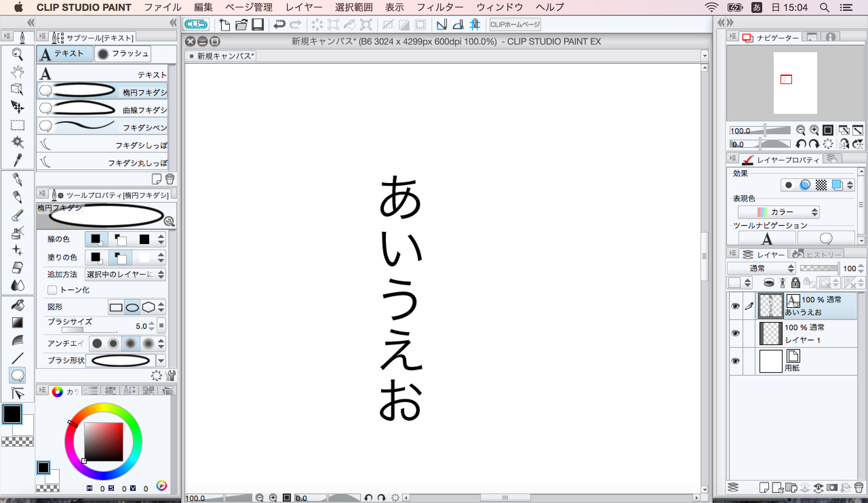Click the undo arrow icon

click(x=279, y=24)
